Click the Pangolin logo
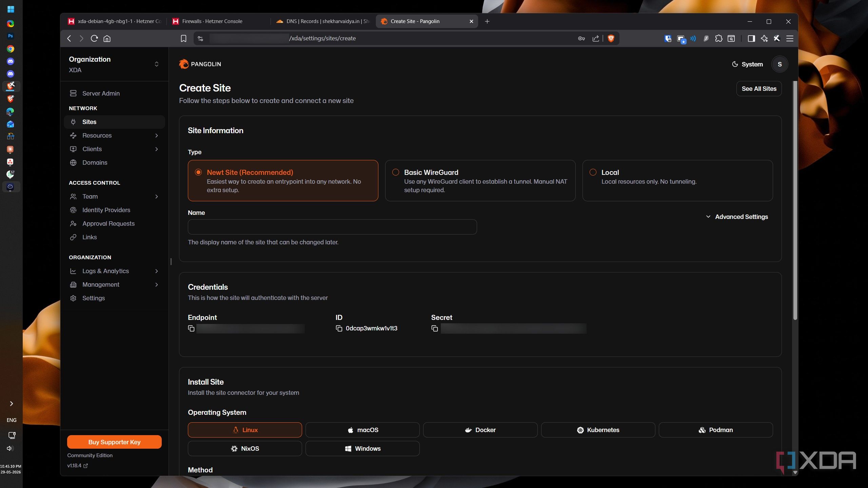The width and height of the screenshot is (868, 488). click(200, 64)
